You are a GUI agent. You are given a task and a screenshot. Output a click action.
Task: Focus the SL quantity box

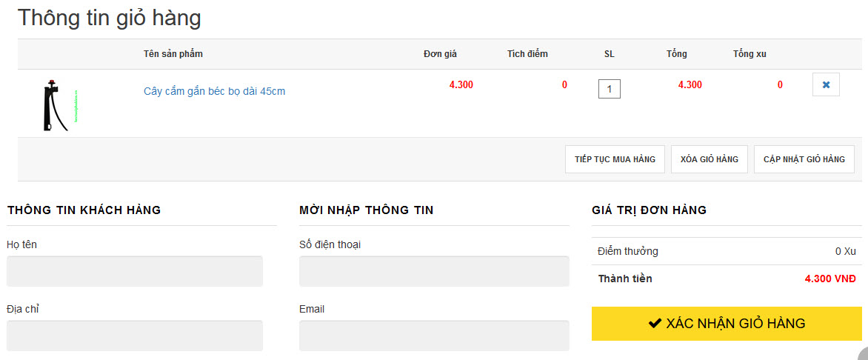609,89
